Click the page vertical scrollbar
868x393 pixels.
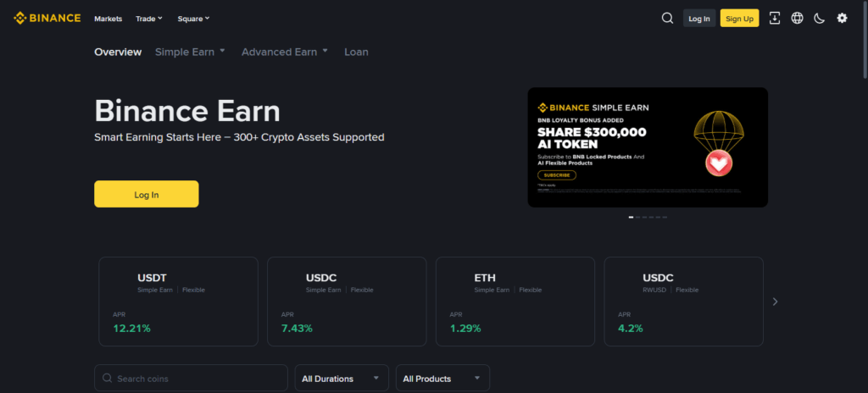[865, 40]
